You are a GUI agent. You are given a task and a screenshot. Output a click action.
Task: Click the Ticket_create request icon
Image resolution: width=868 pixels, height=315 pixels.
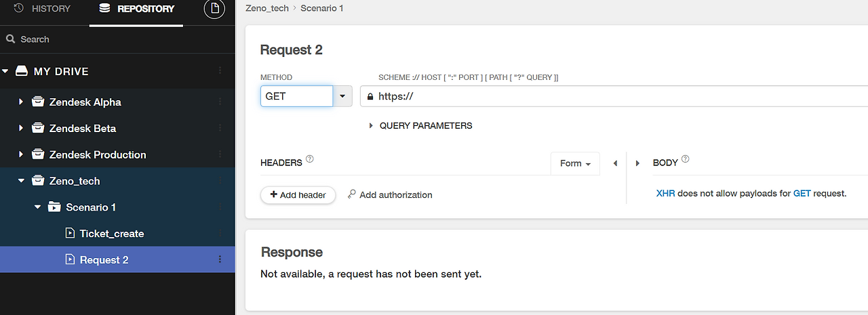point(70,233)
